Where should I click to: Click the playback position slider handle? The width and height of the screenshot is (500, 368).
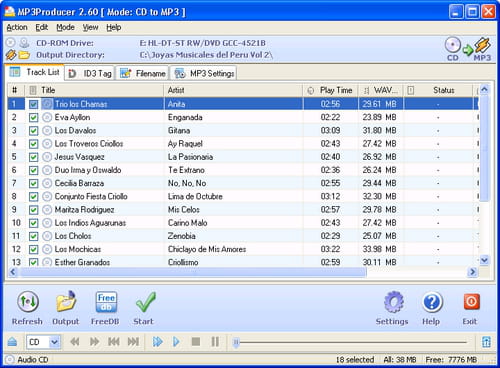tap(236, 342)
